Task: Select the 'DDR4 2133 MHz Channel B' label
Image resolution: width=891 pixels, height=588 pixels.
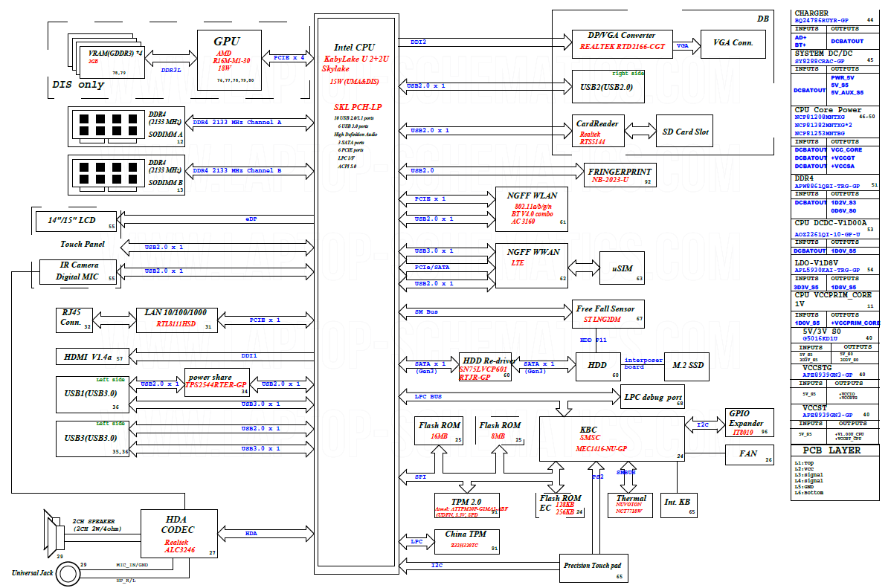Action: click(x=237, y=170)
